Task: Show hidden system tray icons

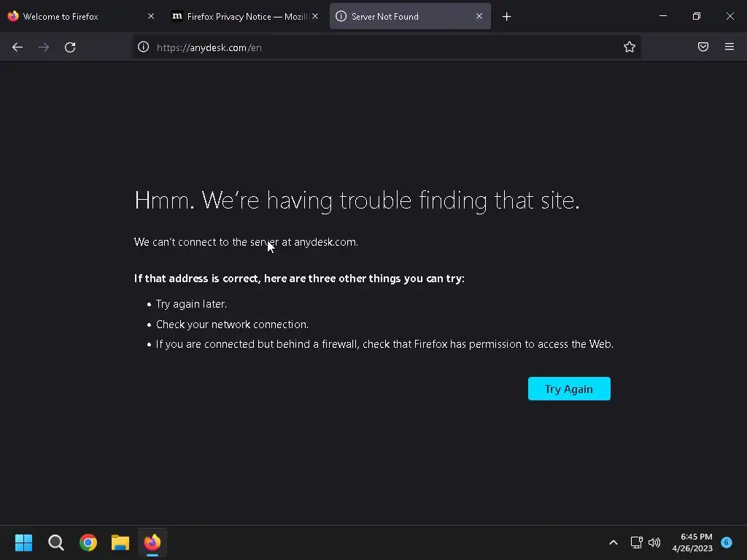Action: coord(614,542)
